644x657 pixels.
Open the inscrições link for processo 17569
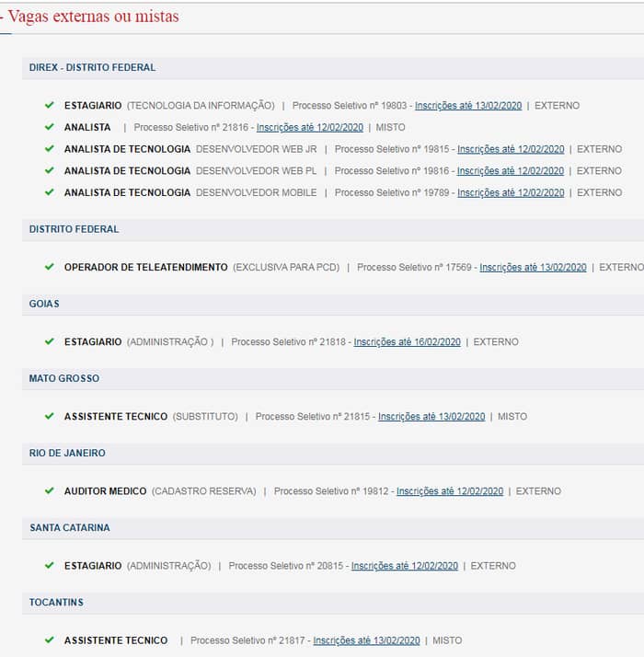(533, 268)
